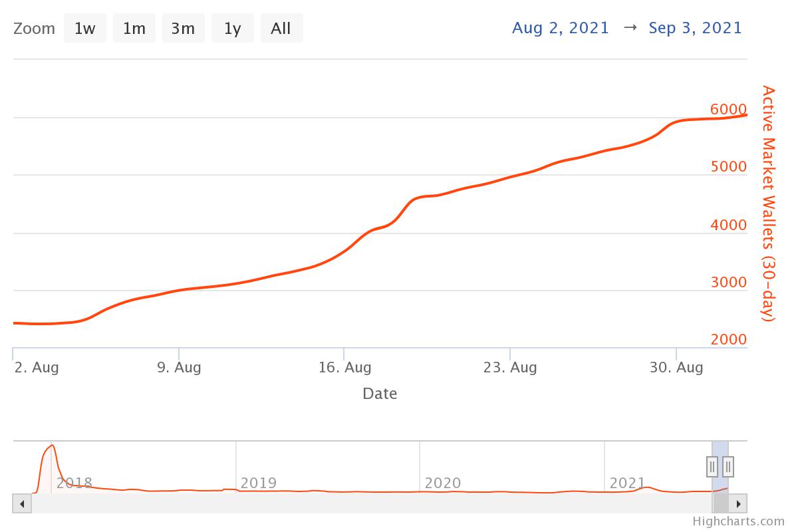798x532 pixels.
Task: Edit the Aug 2, 2021 start date
Action: [560, 28]
